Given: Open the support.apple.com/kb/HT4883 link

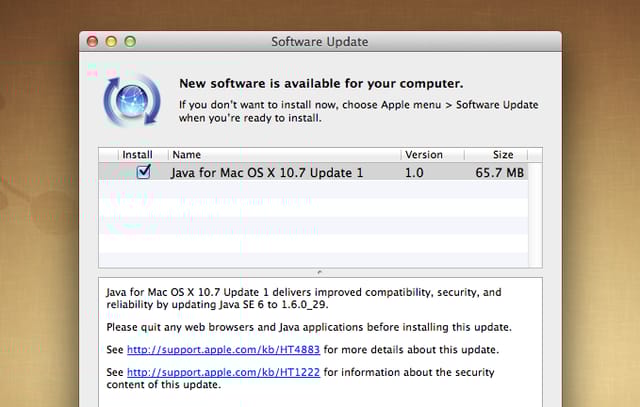Looking at the screenshot, I should click(223, 350).
